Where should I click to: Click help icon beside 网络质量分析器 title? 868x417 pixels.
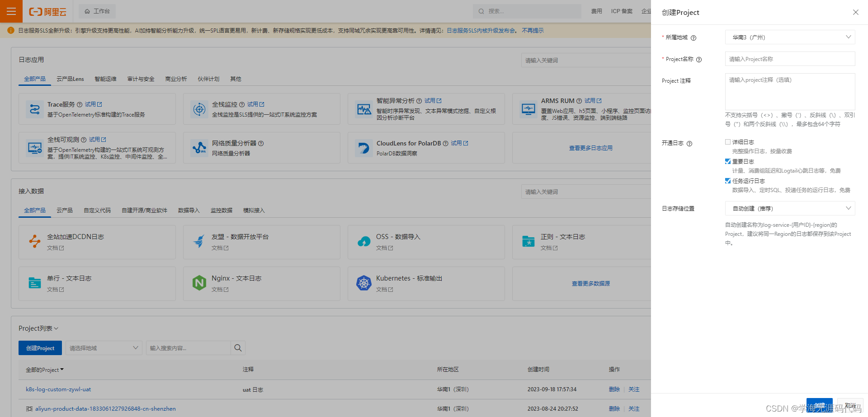click(x=261, y=143)
